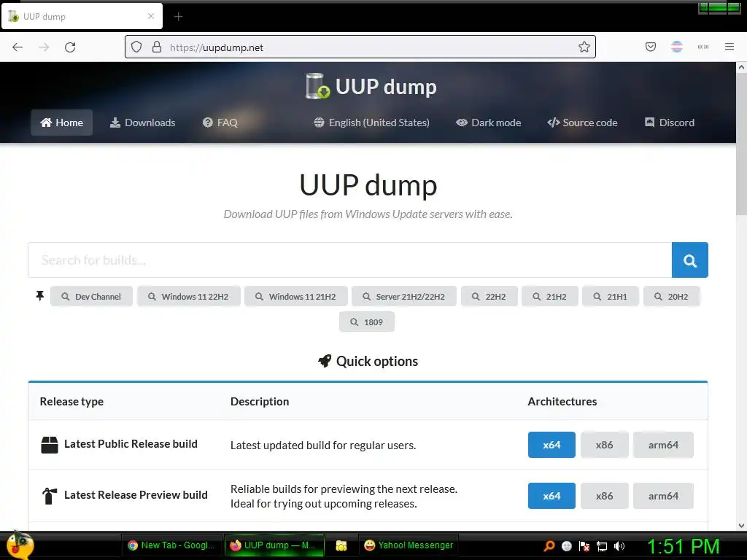Screen dimensions: 747x560
Task: Click the Release type column header
Action: click(x=71, y=402)
